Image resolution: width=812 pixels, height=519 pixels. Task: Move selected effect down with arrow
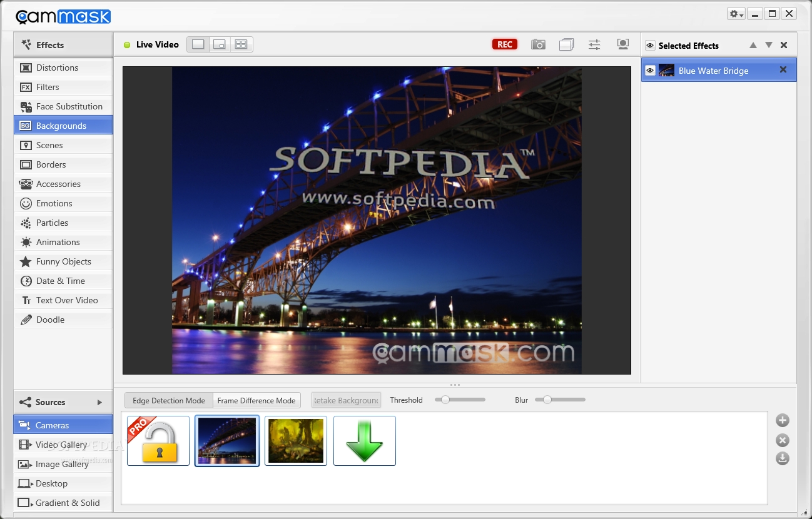pyautogui.click(x=769, y=45)
